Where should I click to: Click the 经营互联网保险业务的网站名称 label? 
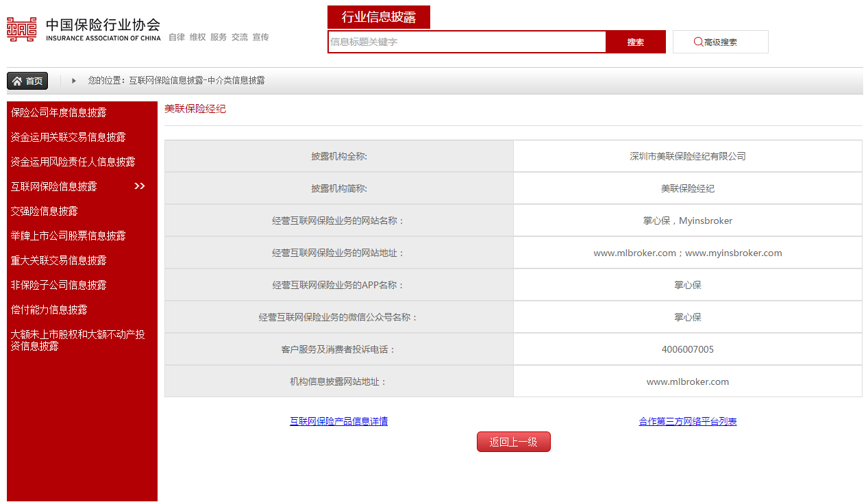339,221
